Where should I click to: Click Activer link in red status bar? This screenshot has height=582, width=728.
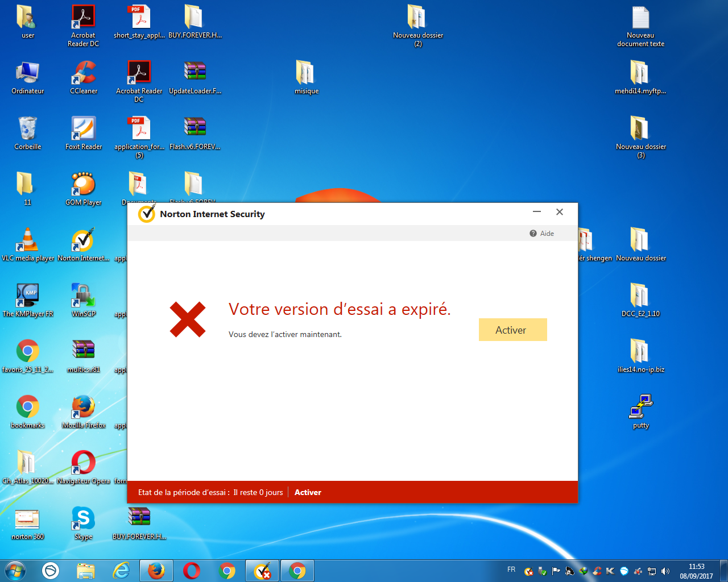[308, 492]
